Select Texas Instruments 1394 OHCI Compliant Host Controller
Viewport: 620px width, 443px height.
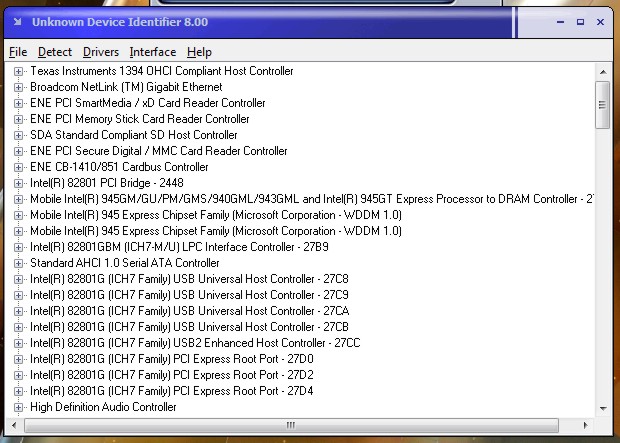point(162,71)
